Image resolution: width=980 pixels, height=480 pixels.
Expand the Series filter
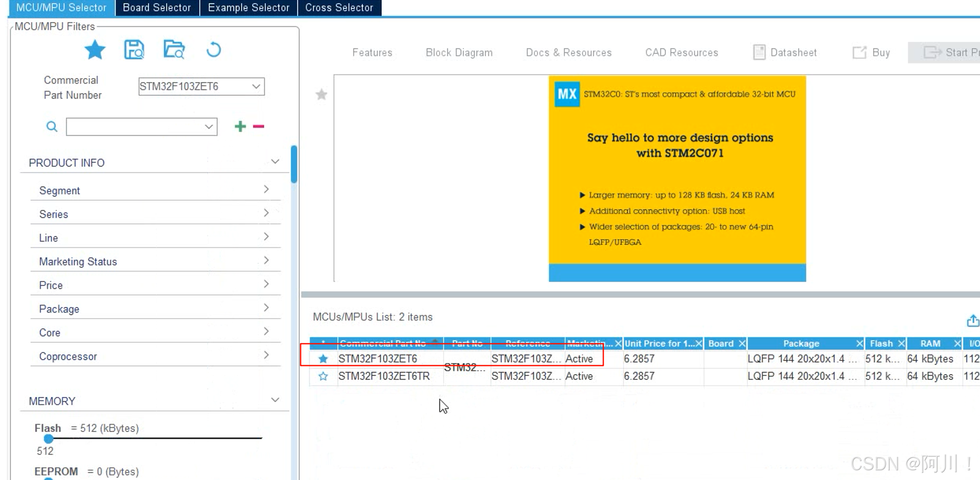[266, 213]
